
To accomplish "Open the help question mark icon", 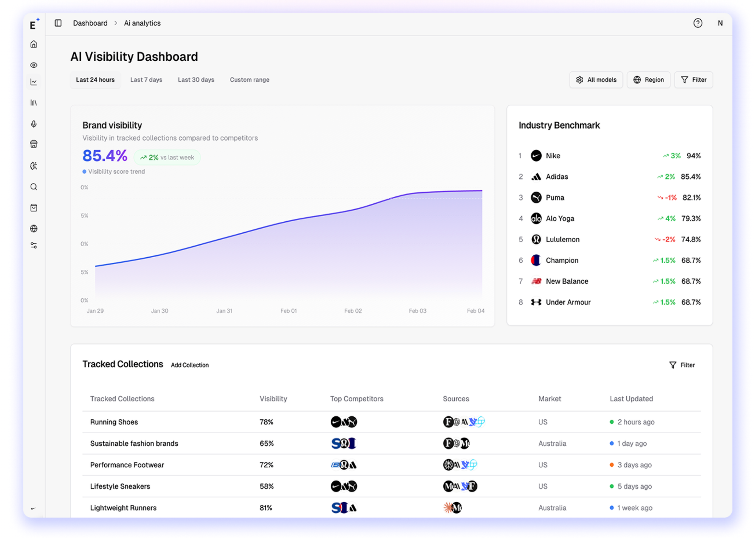I will 698,23.
